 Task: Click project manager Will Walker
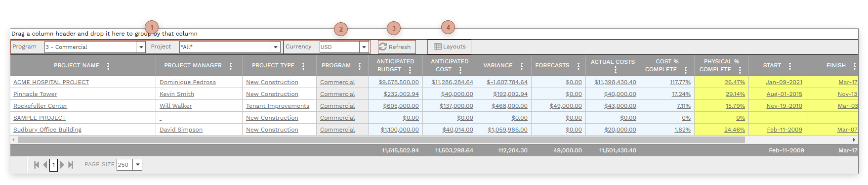point(176,106)
